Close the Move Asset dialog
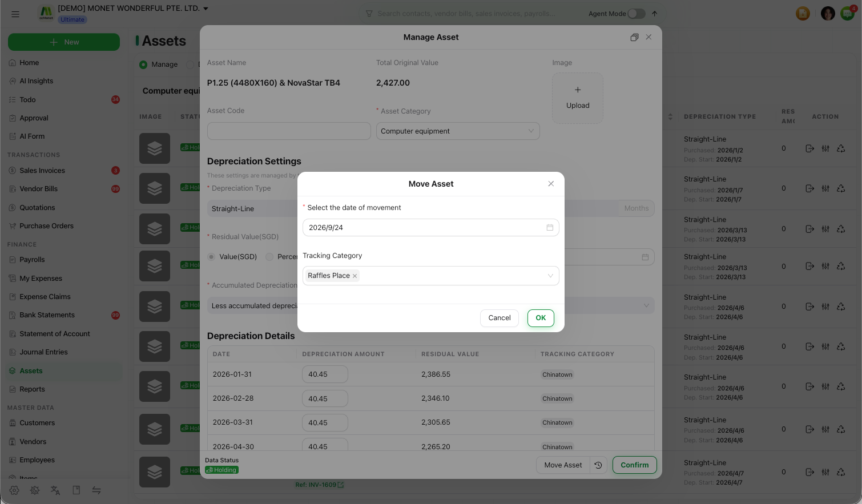The width and height of the screenshot is (862, 504). point(551,184)
